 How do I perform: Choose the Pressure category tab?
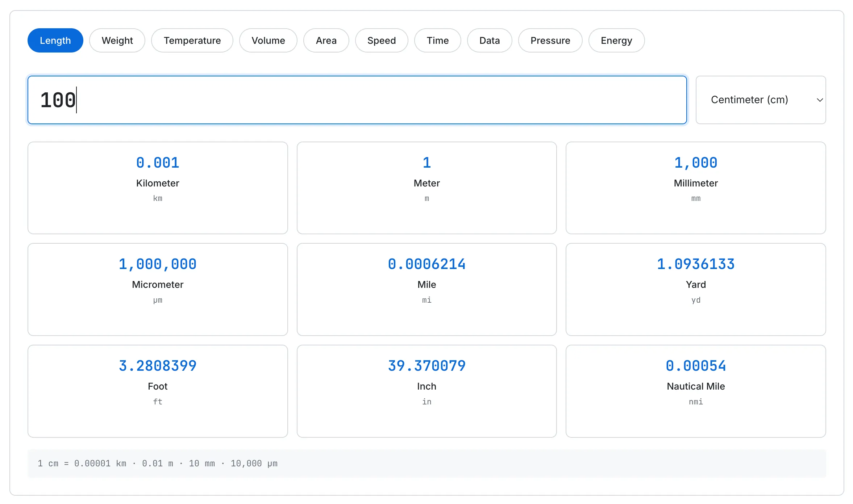click(x=550, y=41)
